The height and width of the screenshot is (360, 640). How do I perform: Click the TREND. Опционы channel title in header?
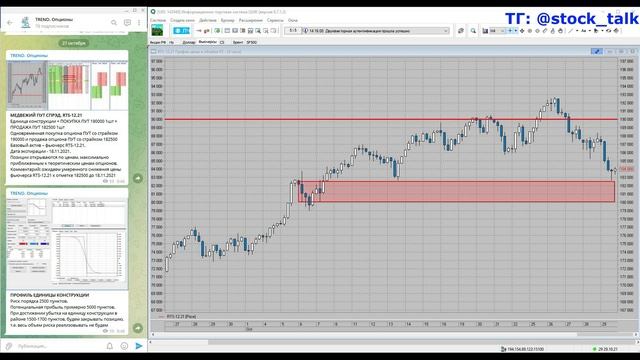click(x=54, y=19)
